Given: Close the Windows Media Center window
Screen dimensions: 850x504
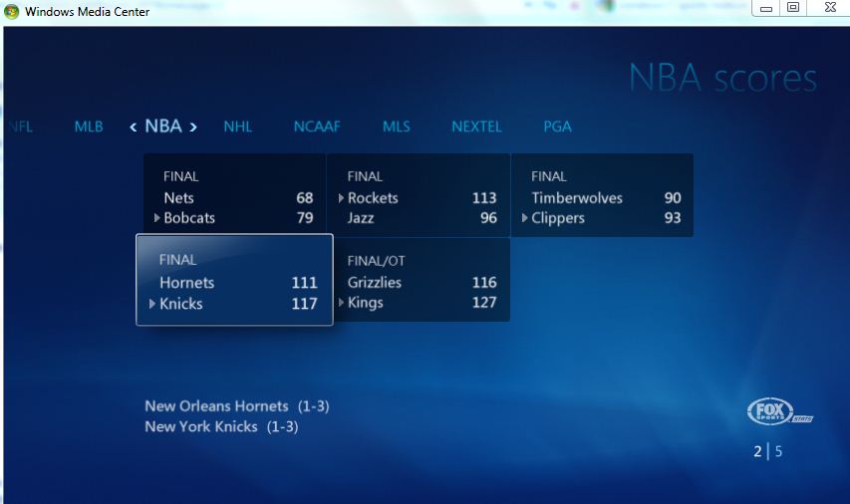Looking at the screenshot, I should (830, 8).
